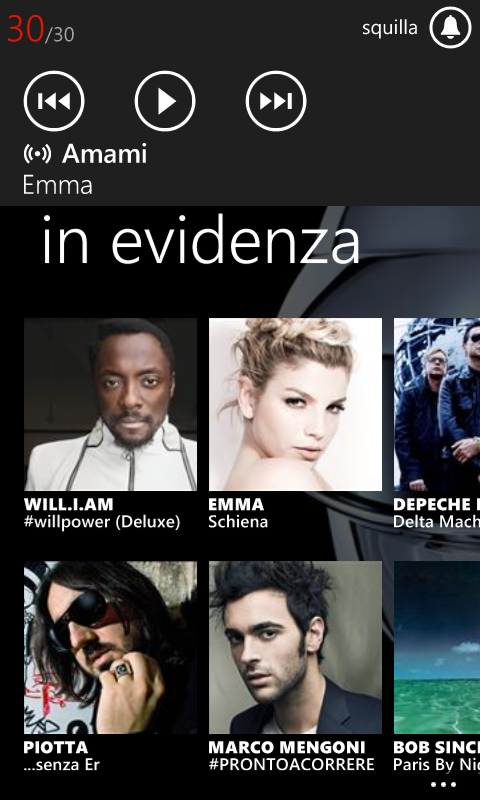Tap the broadcast signal icon beside Amami

(x=37, y=154)
